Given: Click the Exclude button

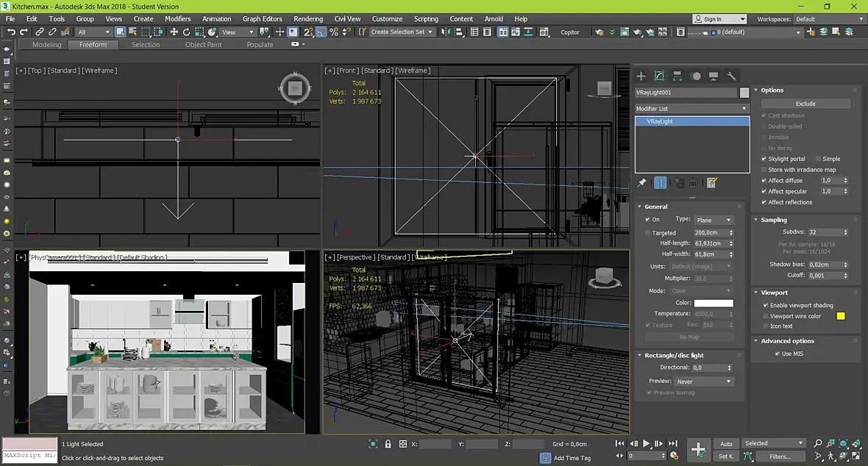Looking at the screenshot, I should click(x=805, y=104).
